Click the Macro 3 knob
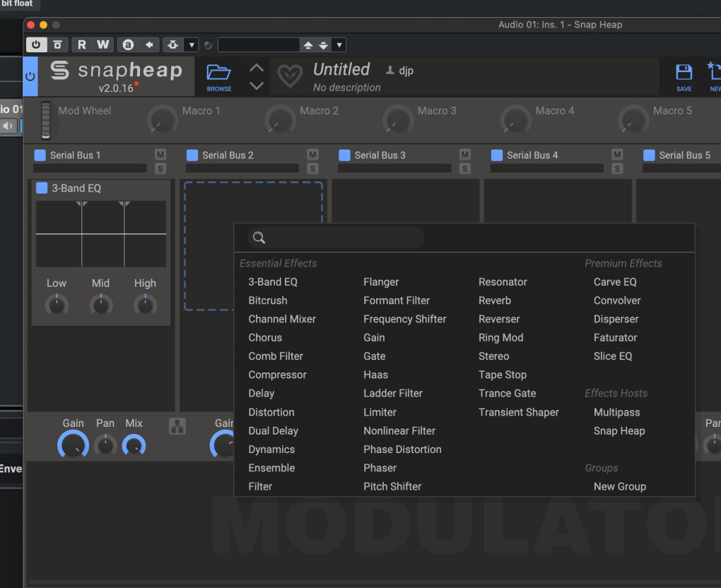This screenshot has height=588, width=721. 398,120
